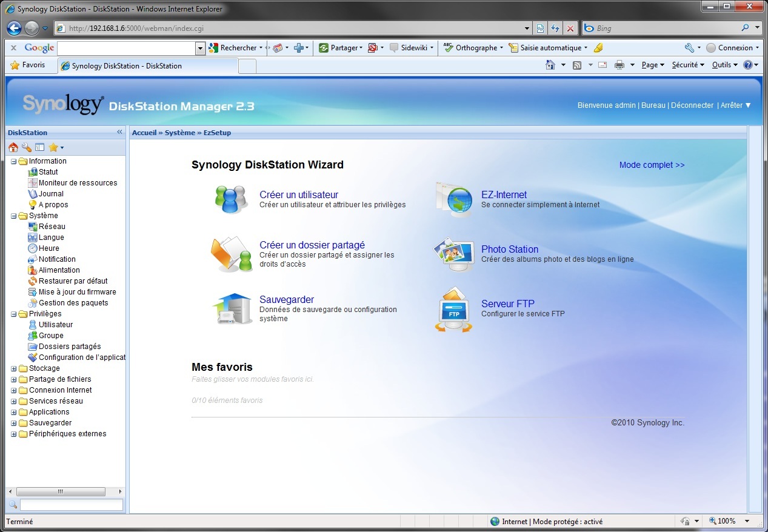Expand the Stockage tree folder

click(x=14, y=368)
